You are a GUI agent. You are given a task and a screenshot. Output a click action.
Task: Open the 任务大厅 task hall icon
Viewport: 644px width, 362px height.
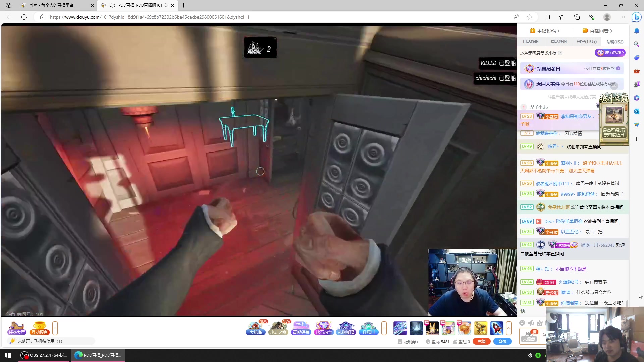click(x=17, y=328)
